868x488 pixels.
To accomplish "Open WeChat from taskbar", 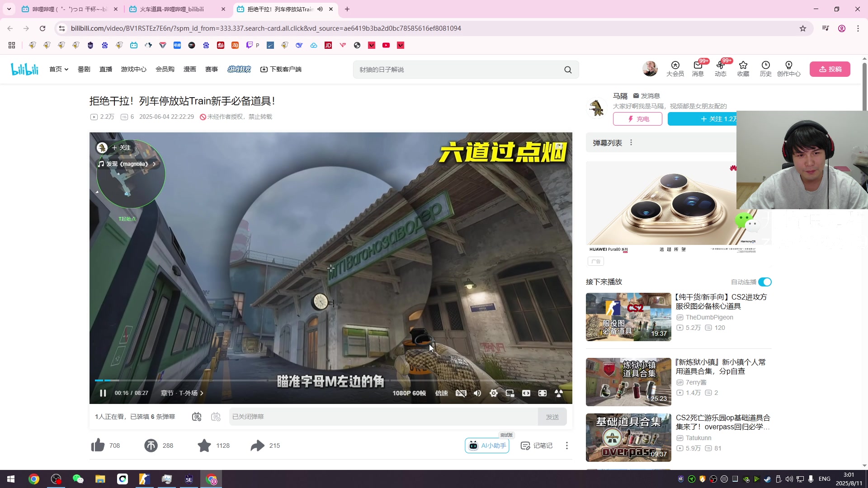I will point(78,479).
